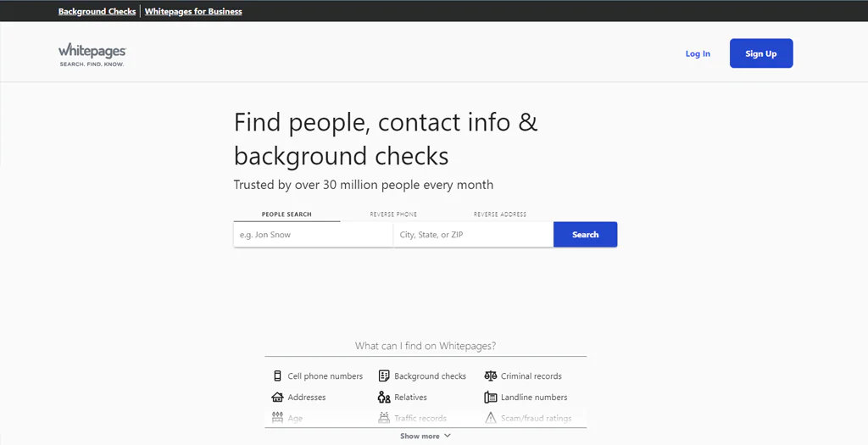Click the Relatives people icon
This screenshot has width=868, height=445.
[384, 397]
